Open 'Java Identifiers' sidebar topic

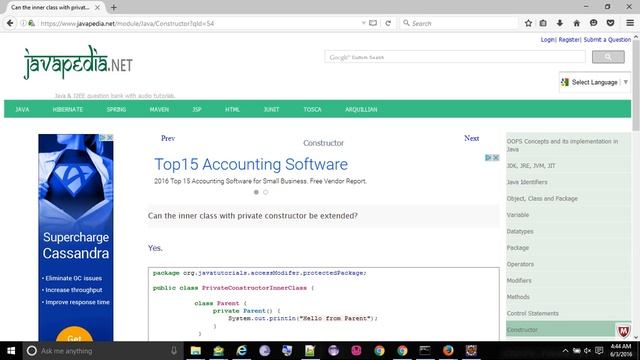click(527, 182)
